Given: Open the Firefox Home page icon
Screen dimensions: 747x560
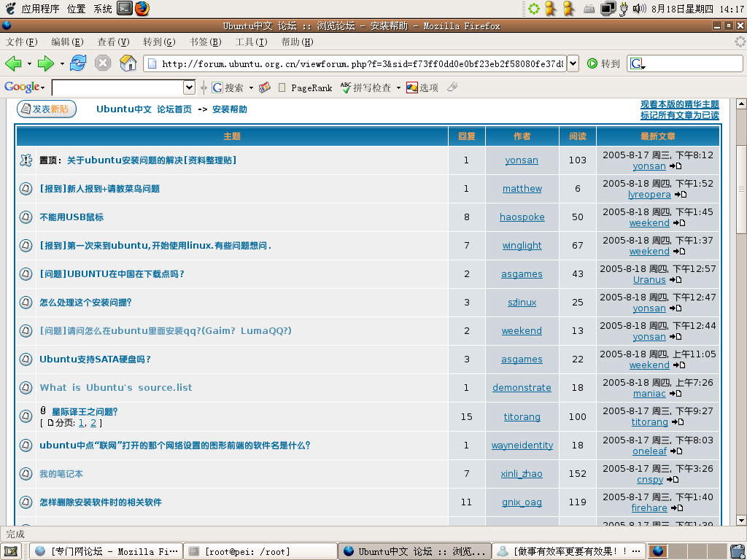Looking at the screenshot, I should pyautogui.click(x=128, y=63).
